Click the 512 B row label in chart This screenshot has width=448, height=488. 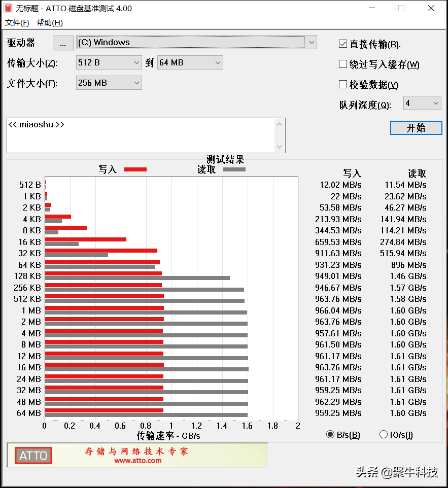click(30, 185)
